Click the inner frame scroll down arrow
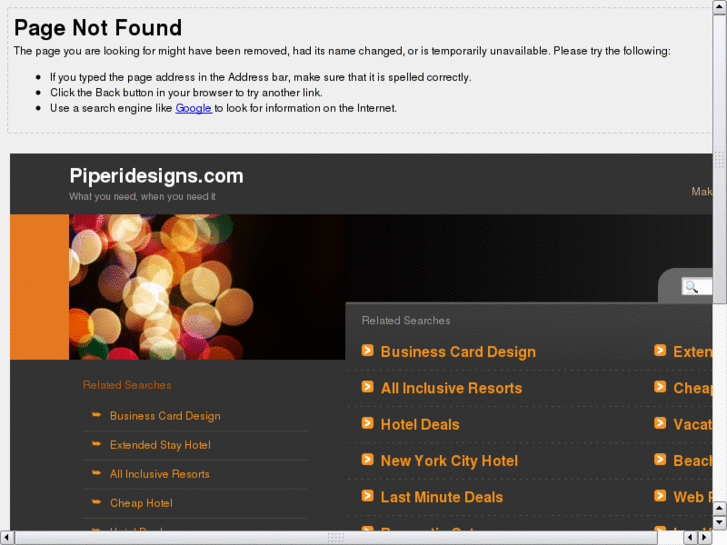The height and width of the screenshot is (545, 727). coord(720,522)
